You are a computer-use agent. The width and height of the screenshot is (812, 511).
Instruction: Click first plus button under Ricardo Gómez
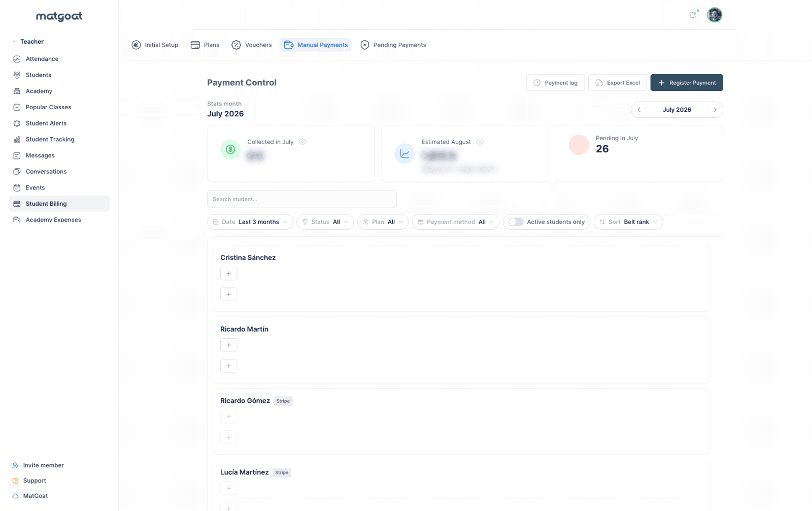coord(229,417)
